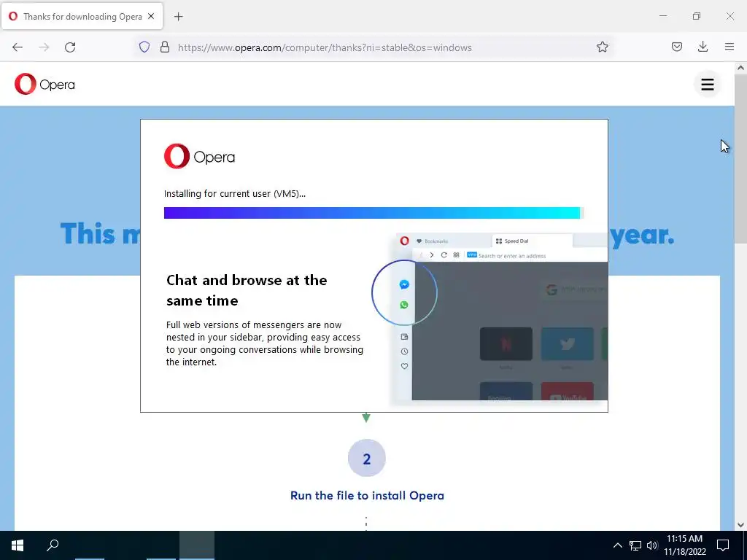This screenshot has width=747, height=560.
Task: Click the step 2 circle on page
Action: click(x=366, y=458)
